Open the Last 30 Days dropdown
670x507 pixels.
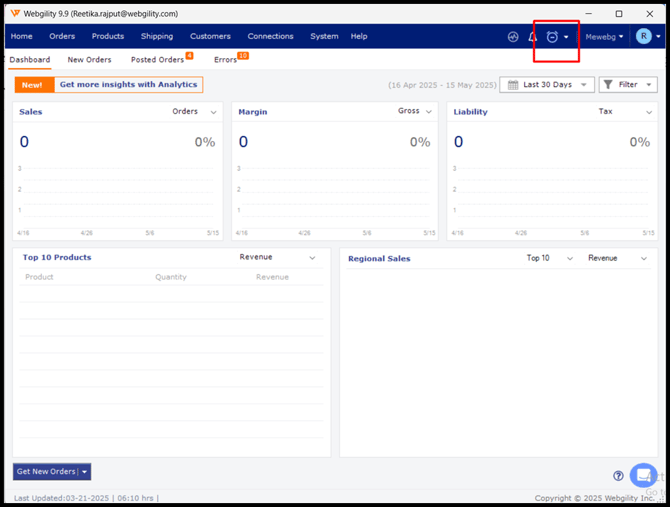(547, 85)
